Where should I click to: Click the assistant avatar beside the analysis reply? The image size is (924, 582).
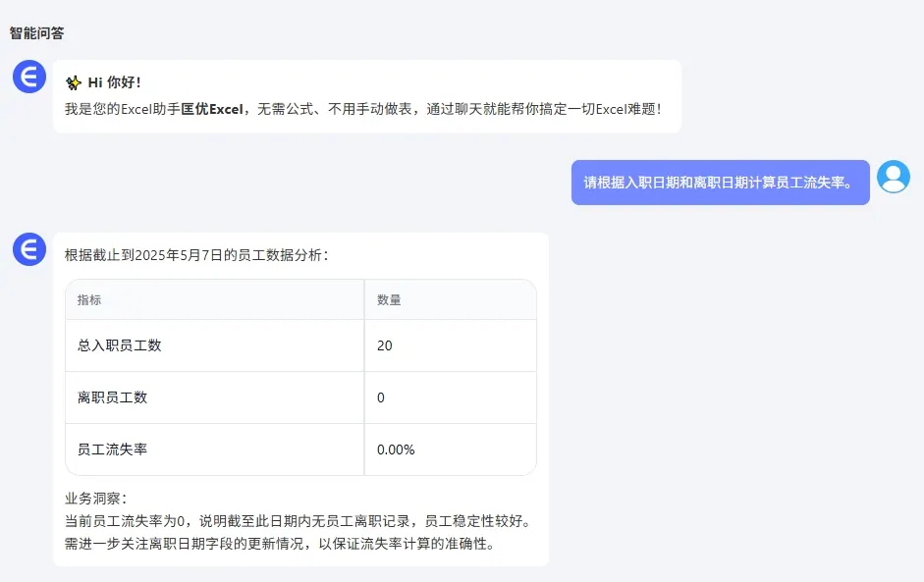coord(29,249)
